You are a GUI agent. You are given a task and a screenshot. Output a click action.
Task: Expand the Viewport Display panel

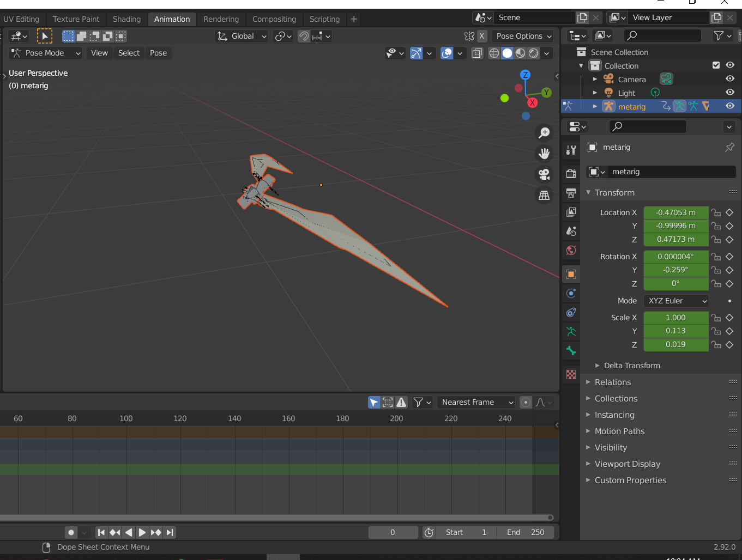(x=628, y=464)
